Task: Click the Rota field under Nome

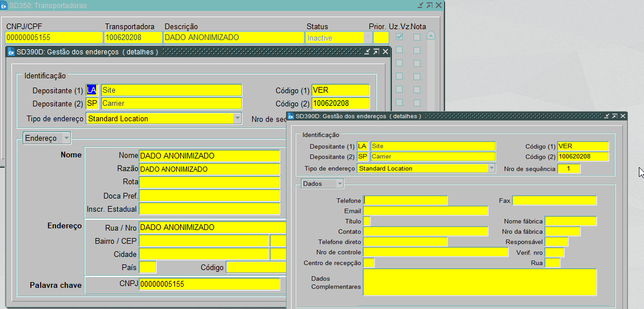Action: tap(209, 183)
